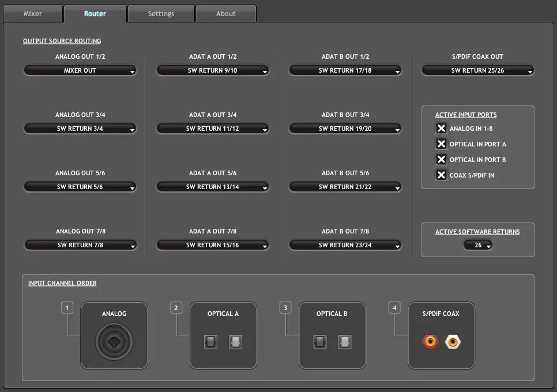557x392 pixels.
Task: Select the Analog combo jack connector icon
Action: pos(114,341)
